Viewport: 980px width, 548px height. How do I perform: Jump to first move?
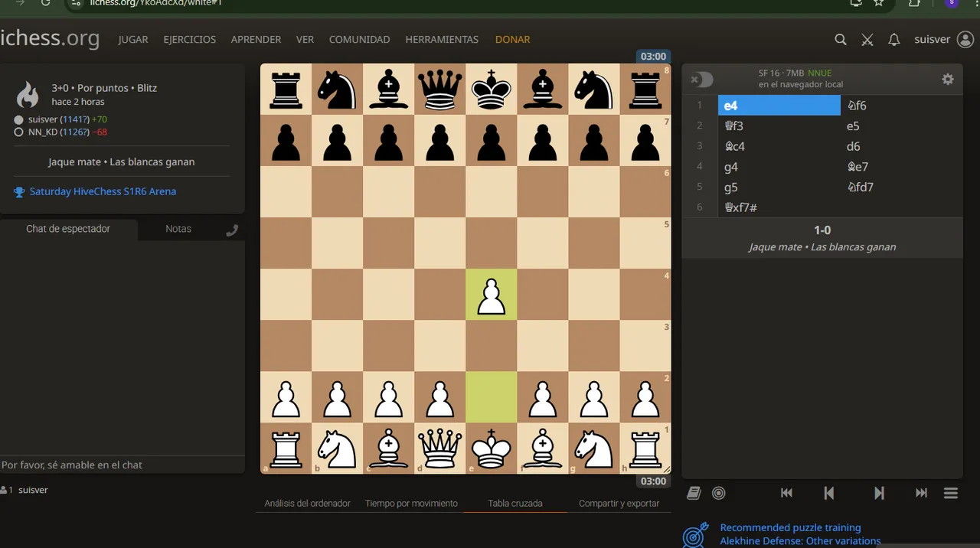786,493
